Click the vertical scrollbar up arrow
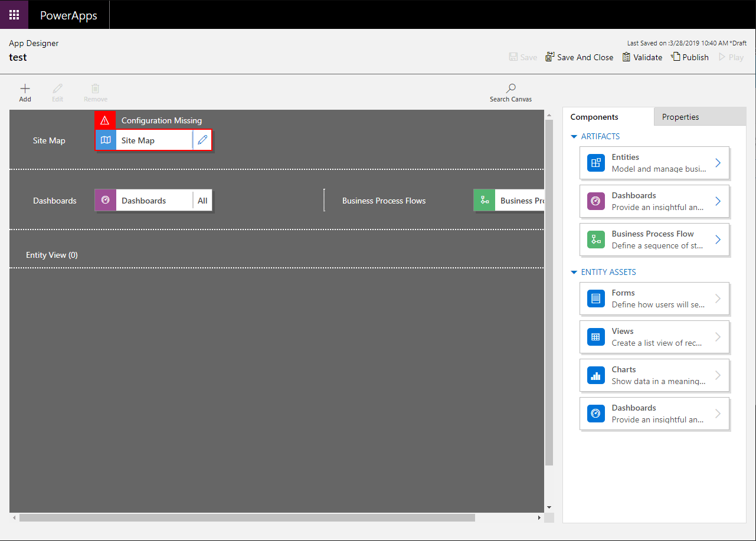Image resolution: width=756 pixels, height=541 pixels. [x=549, y=115]
